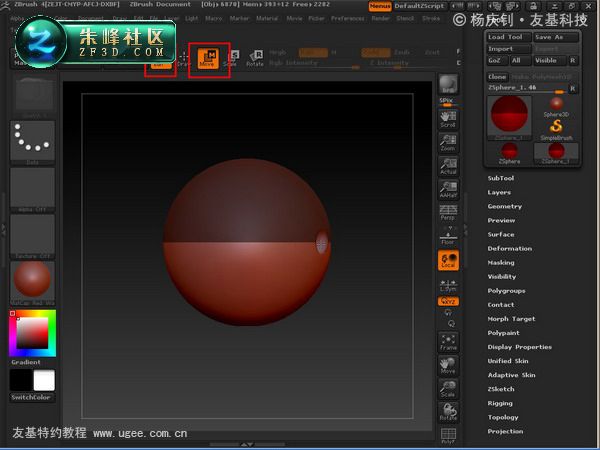Toggle the Visible GoZ option

click(x=548, y=60)
